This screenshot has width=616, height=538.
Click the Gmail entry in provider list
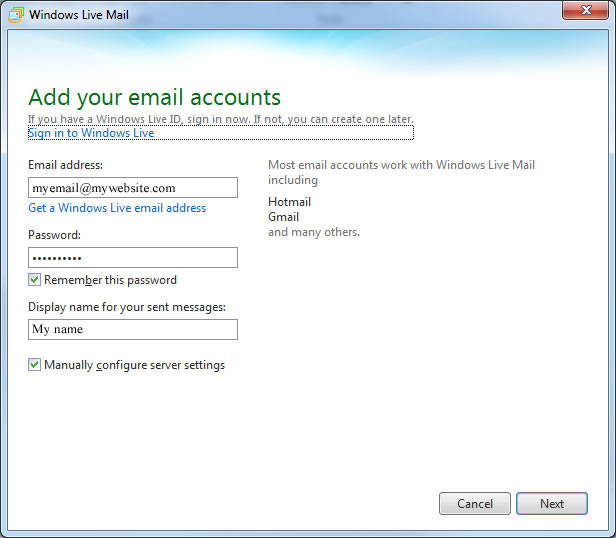pos(283,217)
